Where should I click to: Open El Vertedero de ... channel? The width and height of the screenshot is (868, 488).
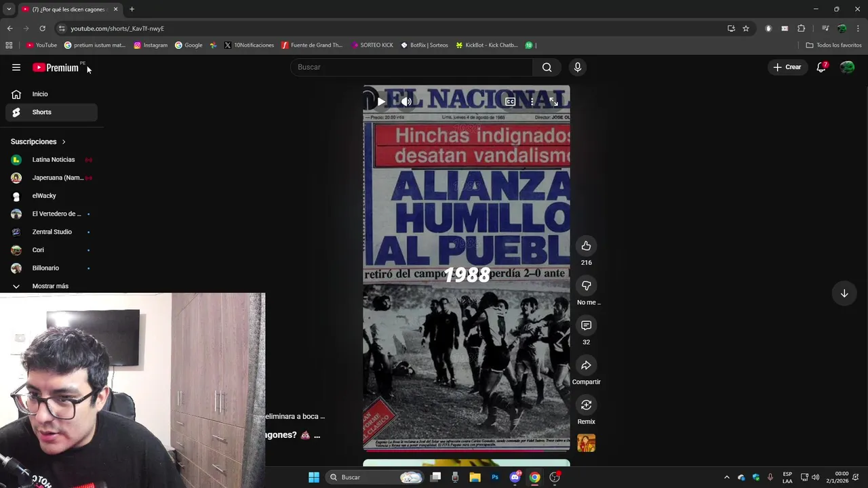click(52, 213)
